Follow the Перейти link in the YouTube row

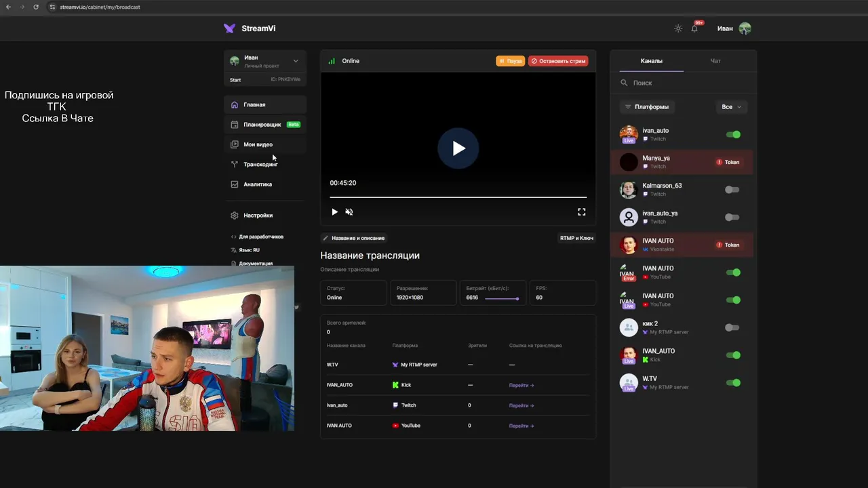[x=521, y=426]
